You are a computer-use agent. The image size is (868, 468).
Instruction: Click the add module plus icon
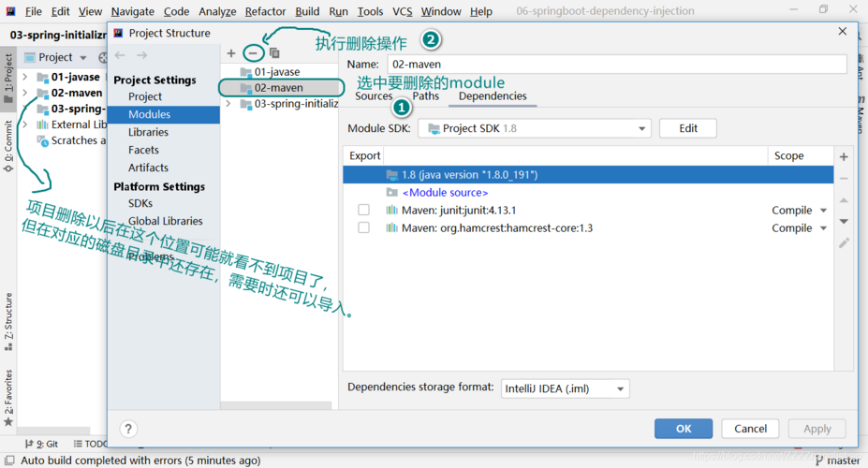point(231,53)
